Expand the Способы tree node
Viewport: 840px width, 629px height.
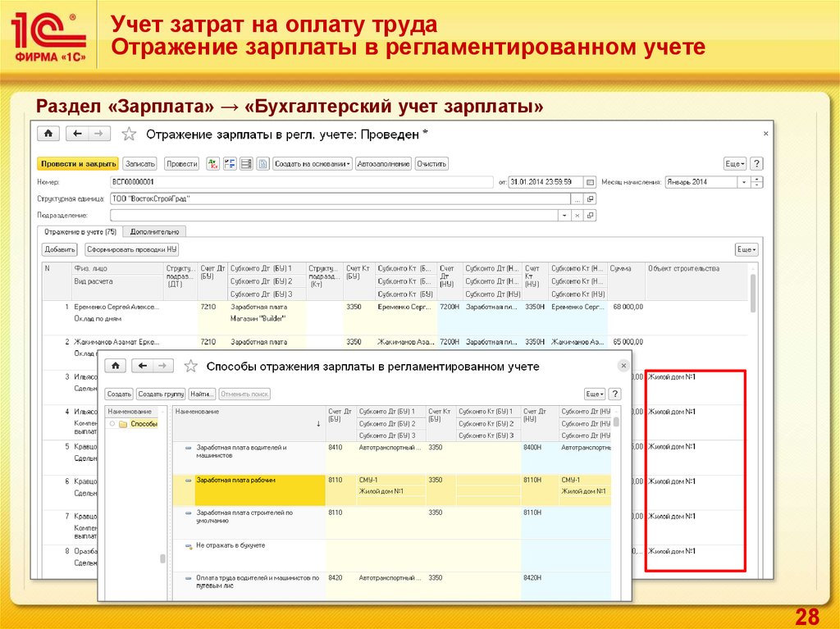(x=112, y=424)
